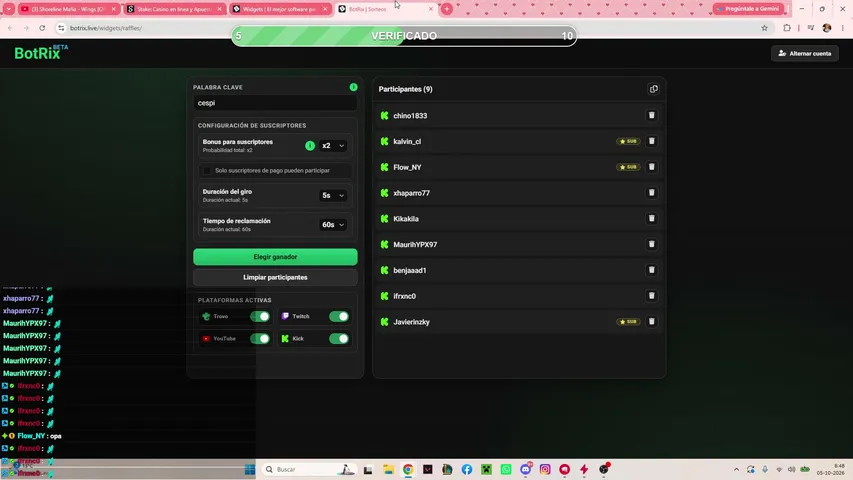Click Kick icon next to chino1833
The image size is (853, 480).
click(385, 115)
